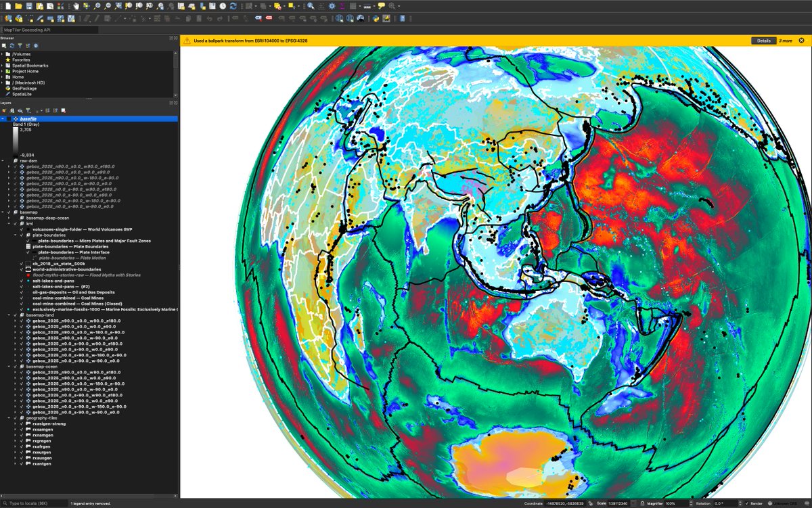
Task: Open the Processing Toolbox gear icon
Action: [332, 5]
